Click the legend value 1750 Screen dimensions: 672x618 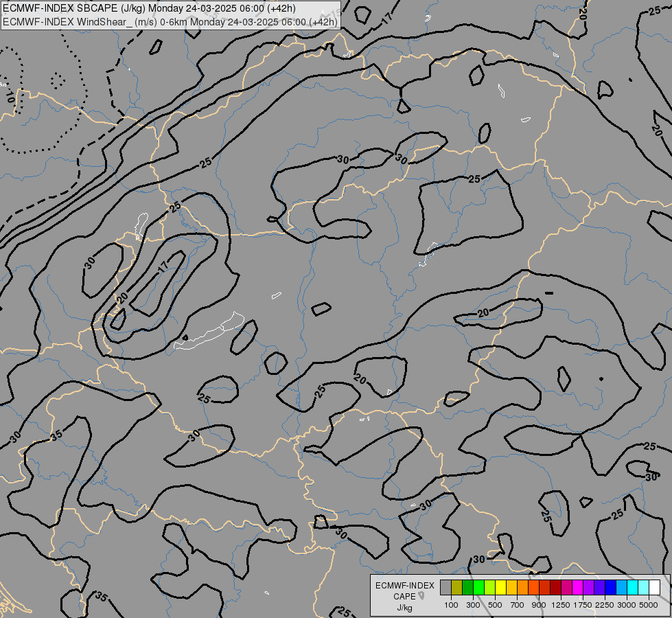[x=583, y=605]
